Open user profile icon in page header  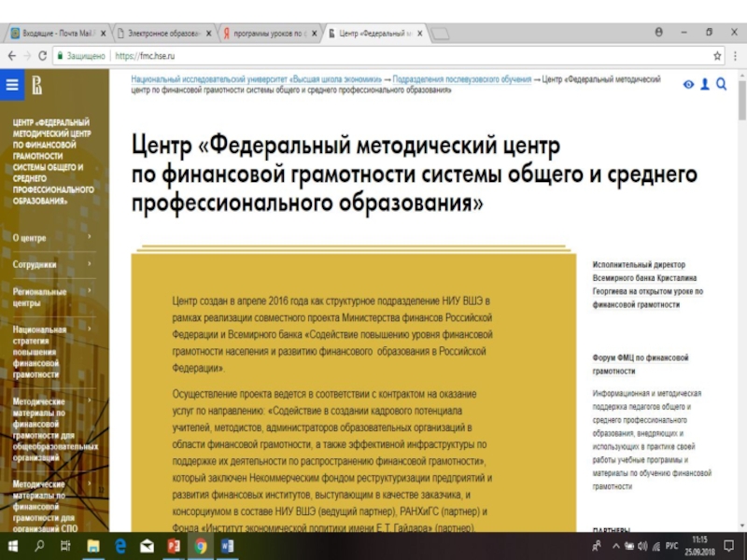click(705, 85)
